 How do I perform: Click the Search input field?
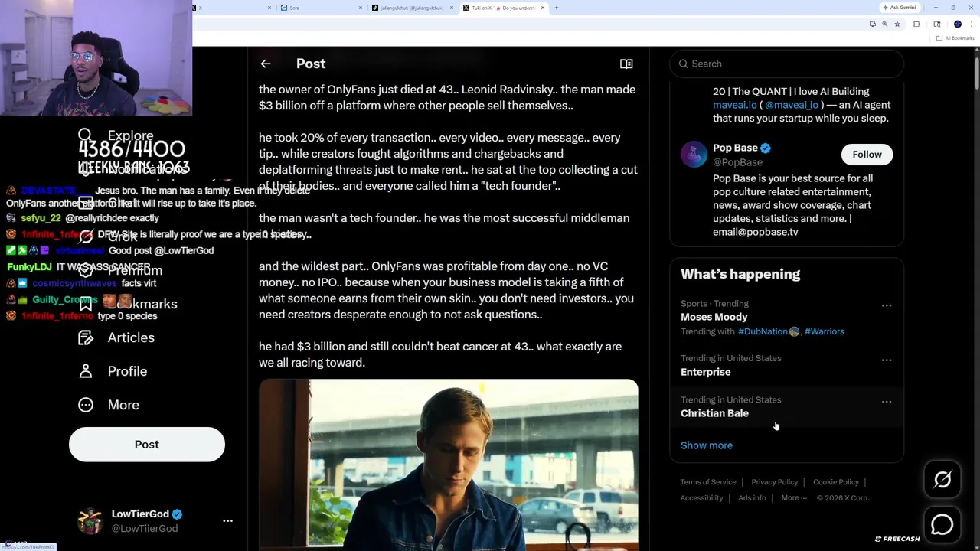tap(786, 64)
